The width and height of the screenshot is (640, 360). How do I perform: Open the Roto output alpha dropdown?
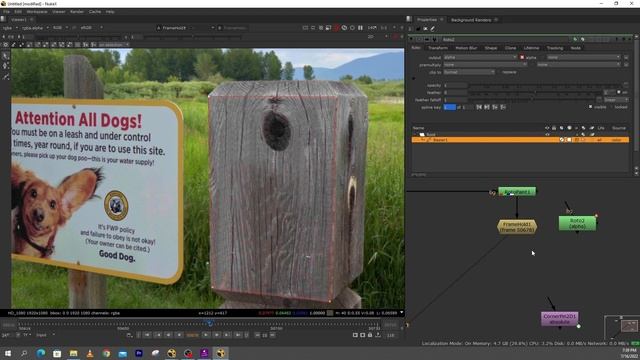coord(480,58)
